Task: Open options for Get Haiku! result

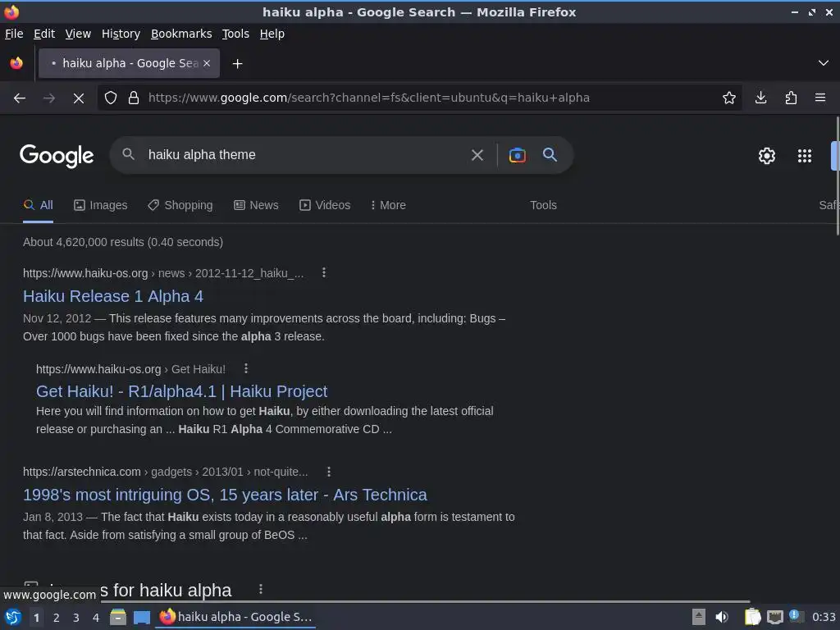Action: click(x=245, y=368)
